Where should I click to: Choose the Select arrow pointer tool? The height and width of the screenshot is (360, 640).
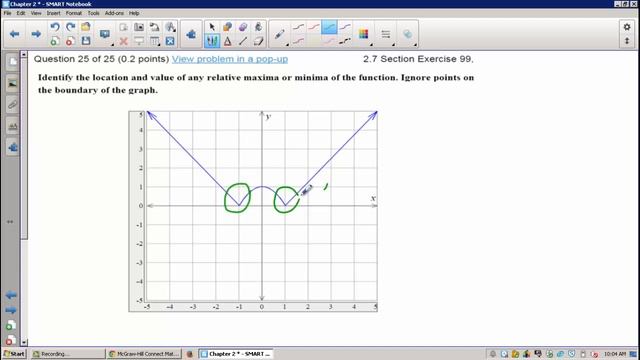pyautogui.click(x=212, y=27)
